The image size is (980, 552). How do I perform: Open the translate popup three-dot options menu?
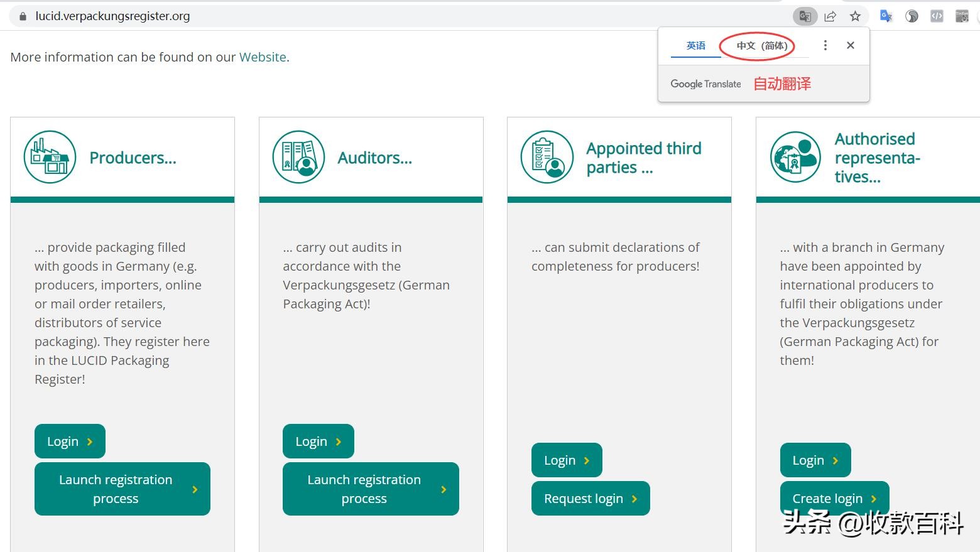[825, 45]
